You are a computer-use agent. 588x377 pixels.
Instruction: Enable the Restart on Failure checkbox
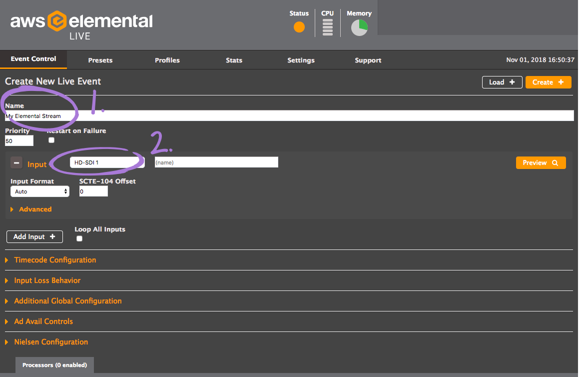click(x=51, y=140)
